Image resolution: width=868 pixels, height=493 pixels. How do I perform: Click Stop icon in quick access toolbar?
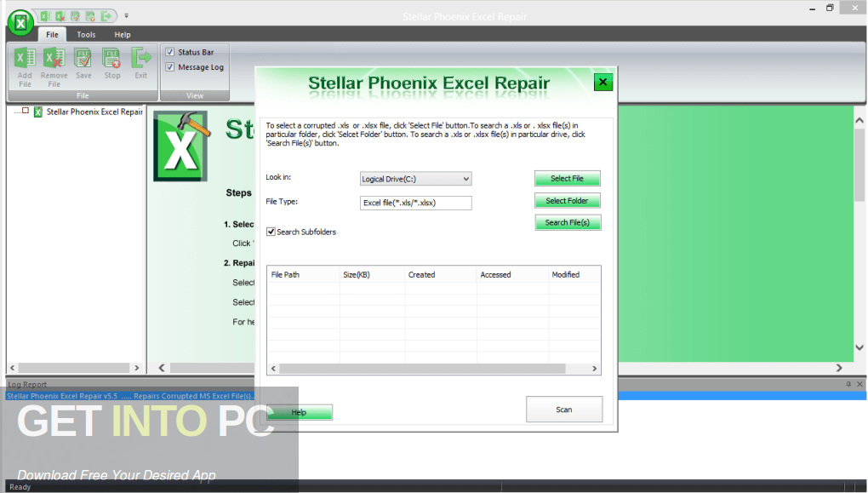(x=89, y=16)
